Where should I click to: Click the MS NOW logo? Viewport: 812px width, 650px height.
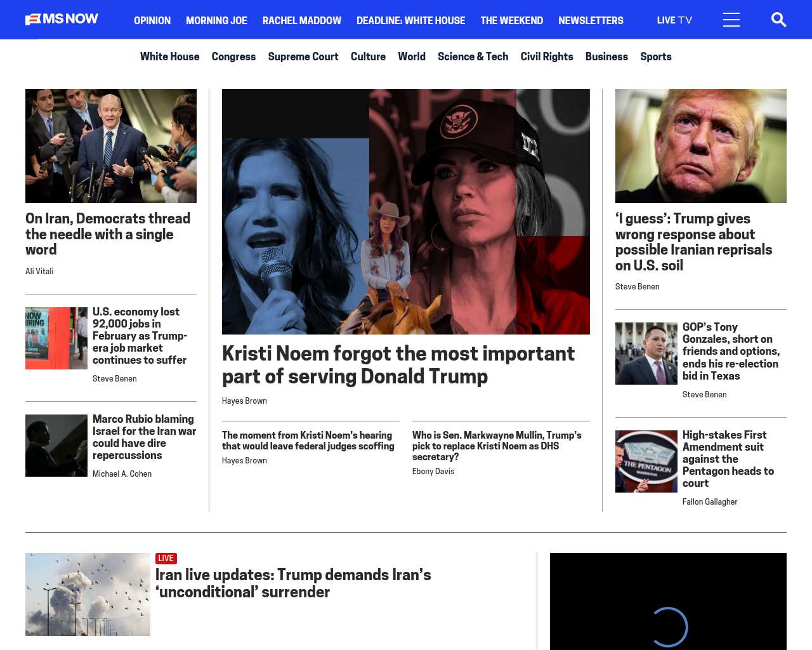62,19
